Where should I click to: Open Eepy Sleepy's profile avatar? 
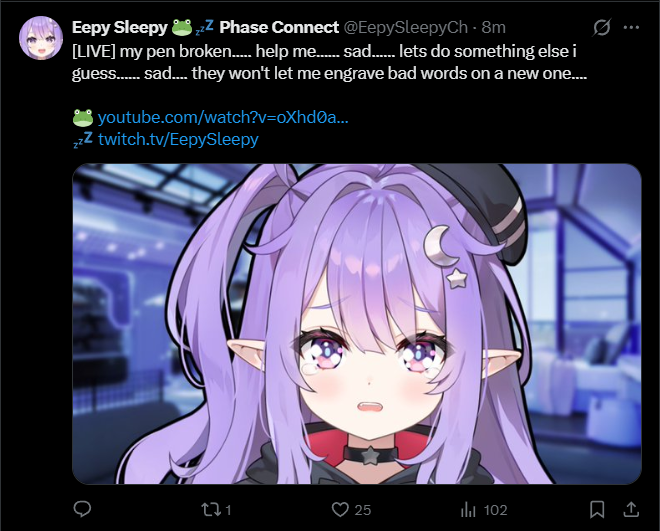41,38
